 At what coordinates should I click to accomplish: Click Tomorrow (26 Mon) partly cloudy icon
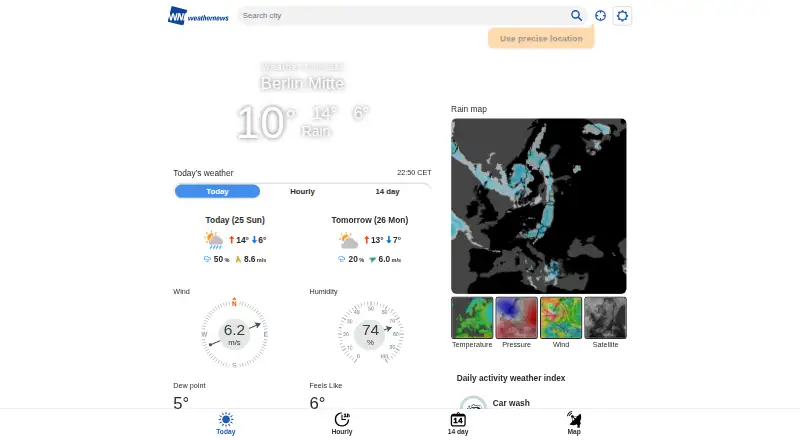(348, 240)
